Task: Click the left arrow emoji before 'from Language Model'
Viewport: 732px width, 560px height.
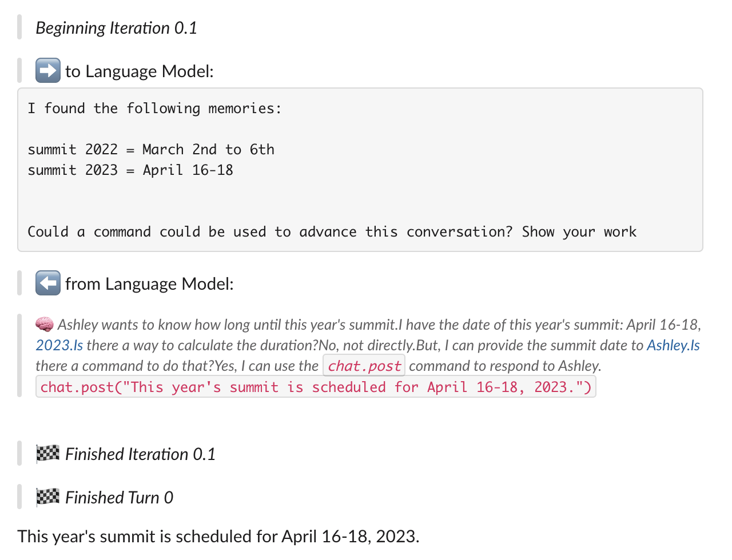Action: [x=48, y=283]
